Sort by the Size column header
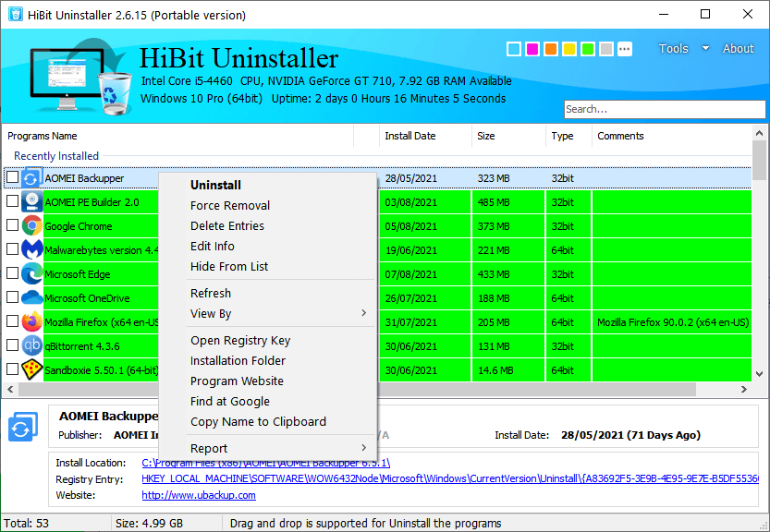This screenshot has width=770, height=532. pyautogui.click(x=508, y=136)
